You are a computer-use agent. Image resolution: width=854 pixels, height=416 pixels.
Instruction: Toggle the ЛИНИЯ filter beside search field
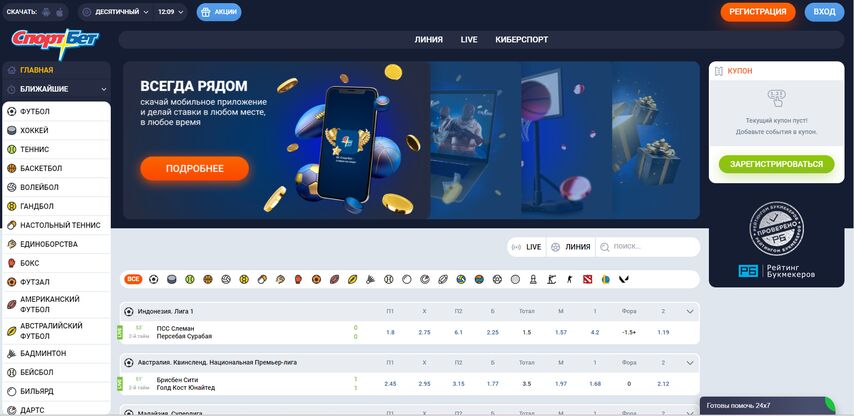coord(570,246)
